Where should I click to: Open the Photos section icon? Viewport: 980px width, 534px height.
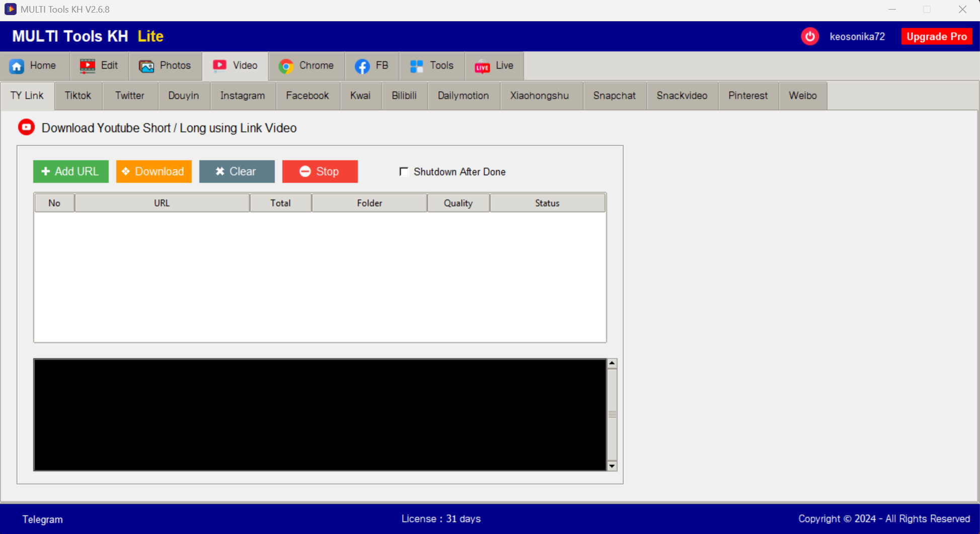[x=146, y=65]
